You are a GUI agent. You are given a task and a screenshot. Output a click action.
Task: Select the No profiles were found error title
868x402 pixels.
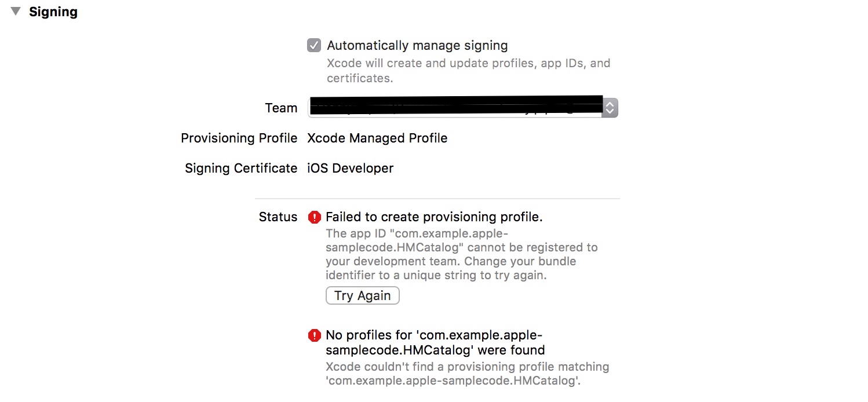click(x=435, y=342)
